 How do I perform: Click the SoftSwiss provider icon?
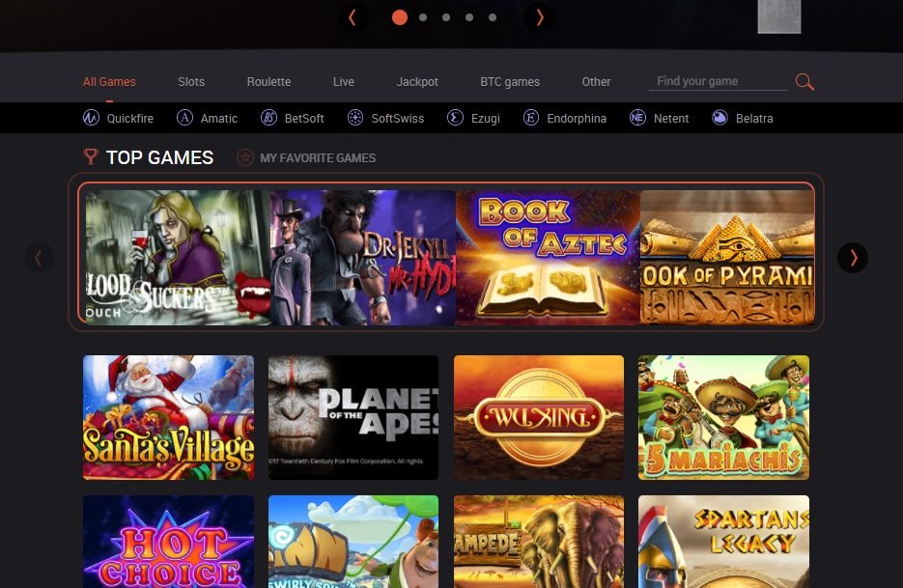pos(355,118)
